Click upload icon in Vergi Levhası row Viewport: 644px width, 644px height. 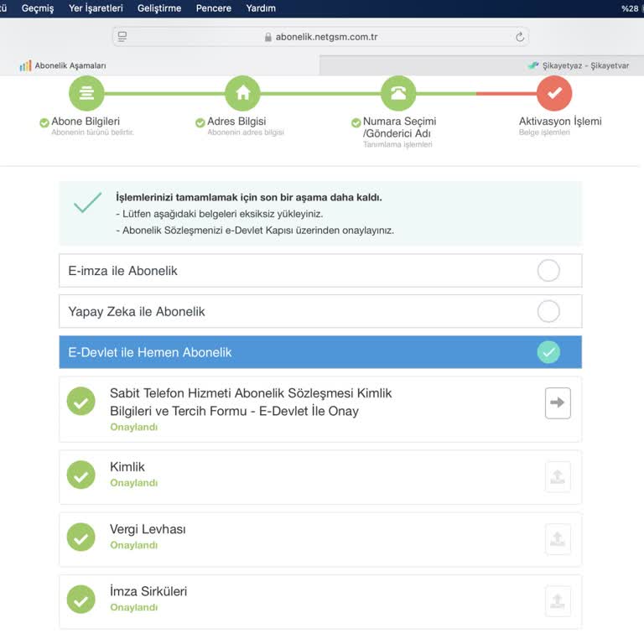tap(558, 539)
